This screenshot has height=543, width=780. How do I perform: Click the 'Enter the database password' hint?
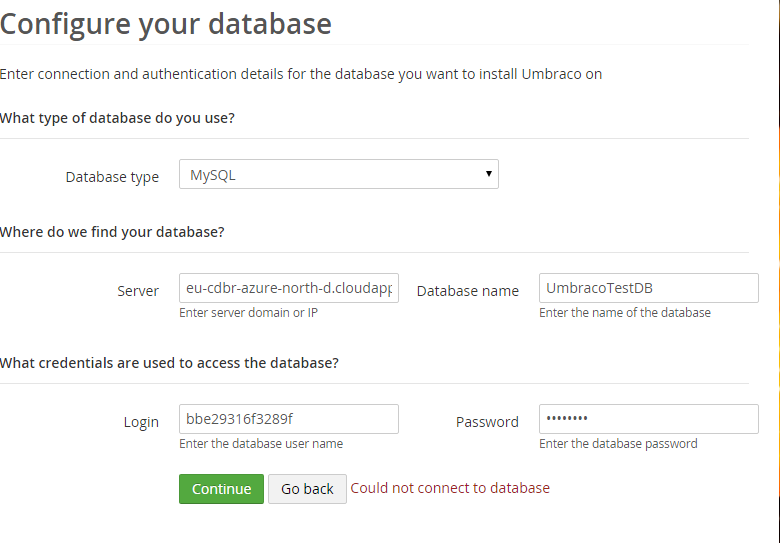pyautogui.click(x=618, y=444)
